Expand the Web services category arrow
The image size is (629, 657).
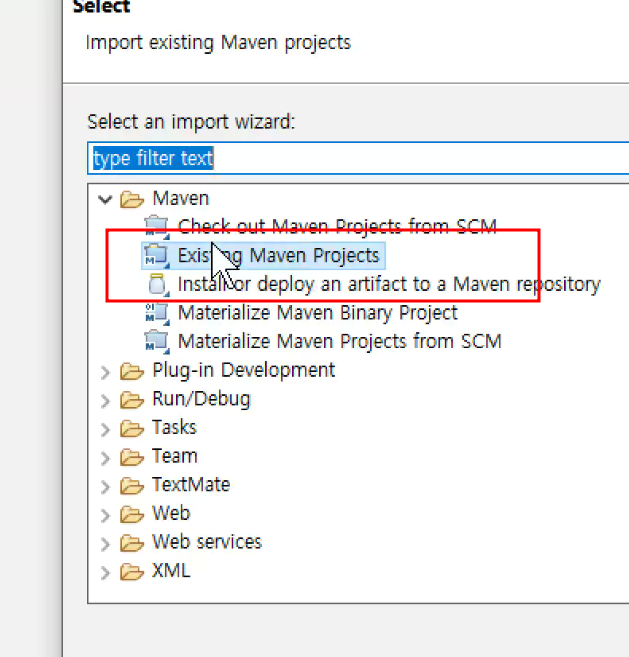tap(106, 544)
